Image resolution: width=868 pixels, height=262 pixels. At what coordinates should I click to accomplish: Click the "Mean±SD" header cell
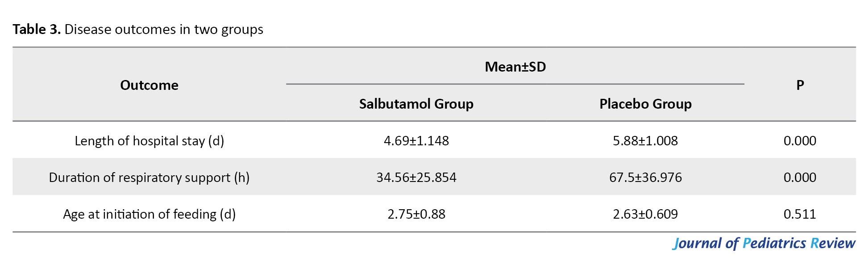(x=515, y=67)
